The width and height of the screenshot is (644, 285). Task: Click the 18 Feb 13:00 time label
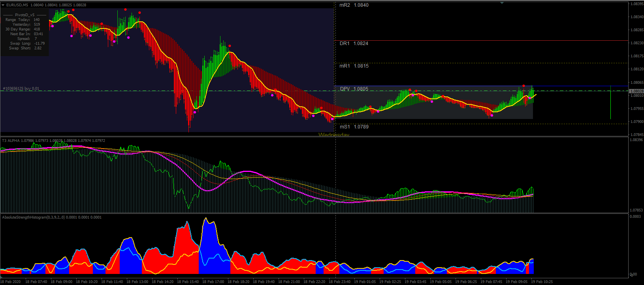click(x=137, y=282)
